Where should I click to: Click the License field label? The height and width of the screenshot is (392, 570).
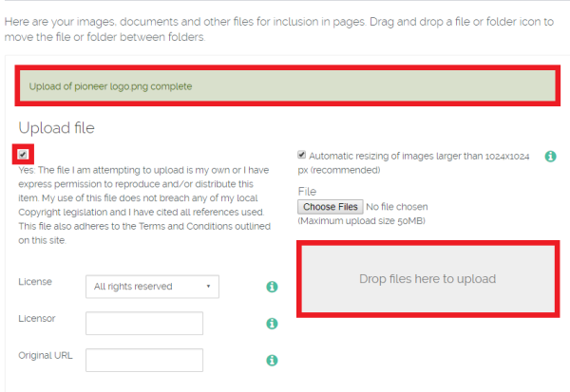tap(35, 282)
